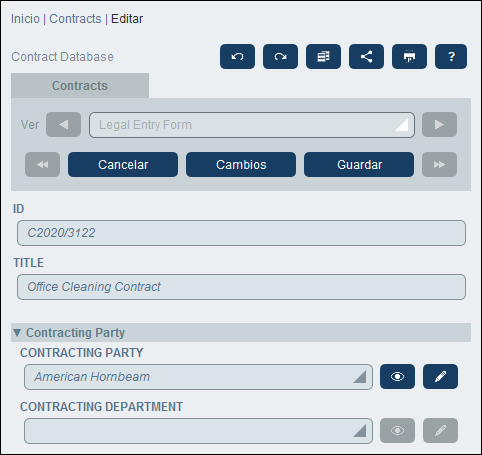Click the Cambios button

[241, 165]
